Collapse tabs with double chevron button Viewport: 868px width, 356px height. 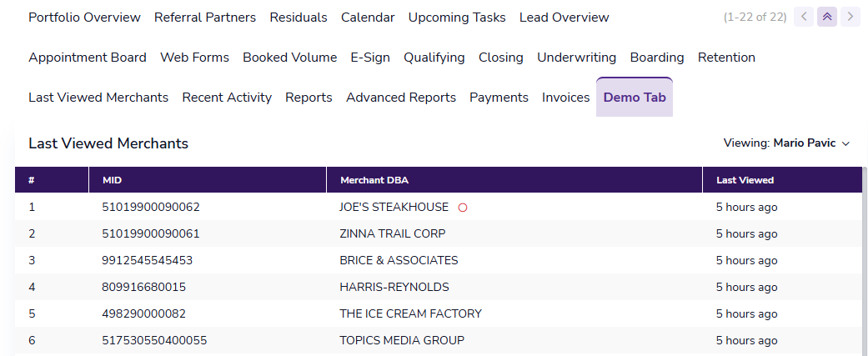pos(827,17)
